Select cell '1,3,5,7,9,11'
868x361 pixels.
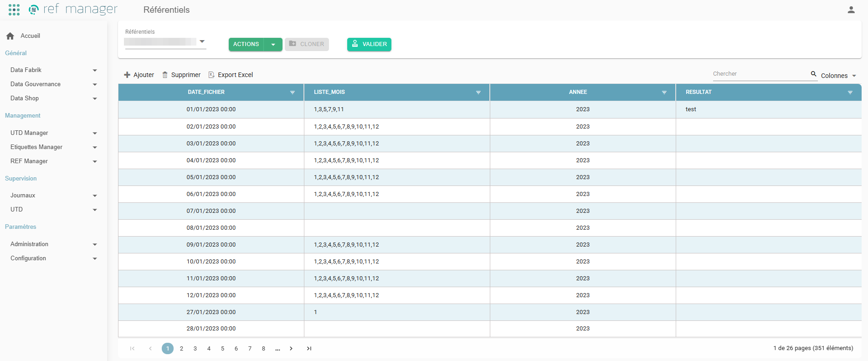(397, 109)
